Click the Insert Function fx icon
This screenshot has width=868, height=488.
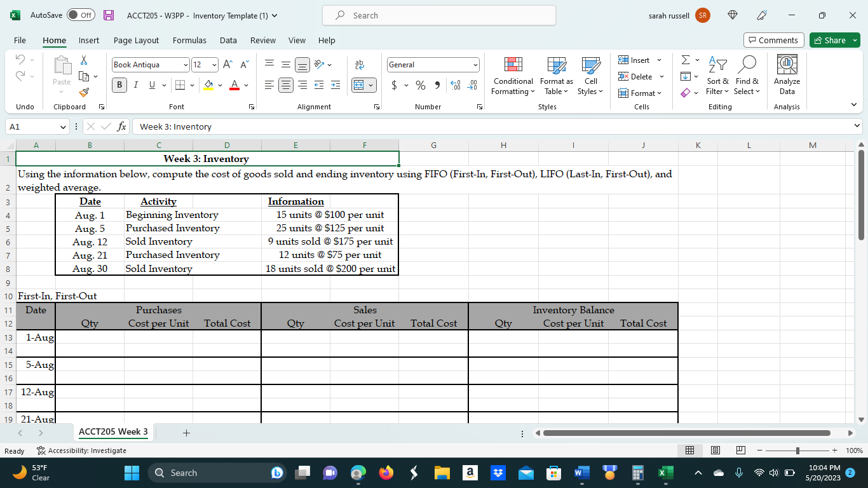point(122,126)
